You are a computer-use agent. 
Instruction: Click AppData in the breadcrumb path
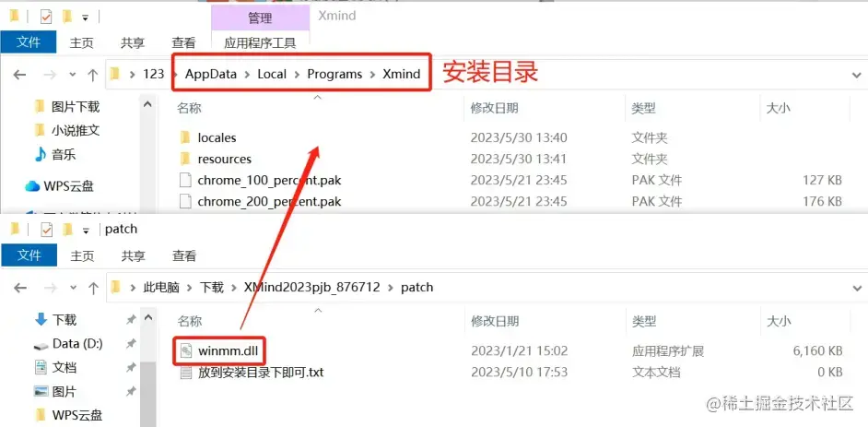(x=210, y=74)
